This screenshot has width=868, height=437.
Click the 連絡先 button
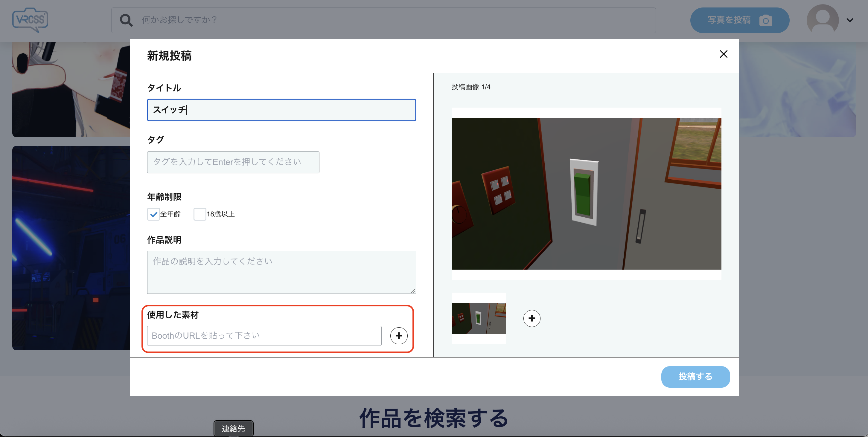pyautogui.click(x=233, y=428)
